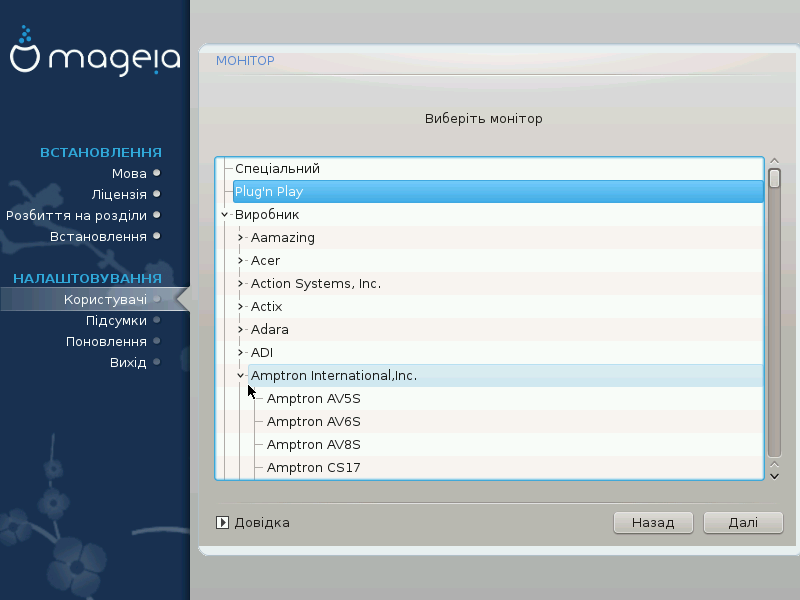Click the Mageia logo

[x=95, y=50]
